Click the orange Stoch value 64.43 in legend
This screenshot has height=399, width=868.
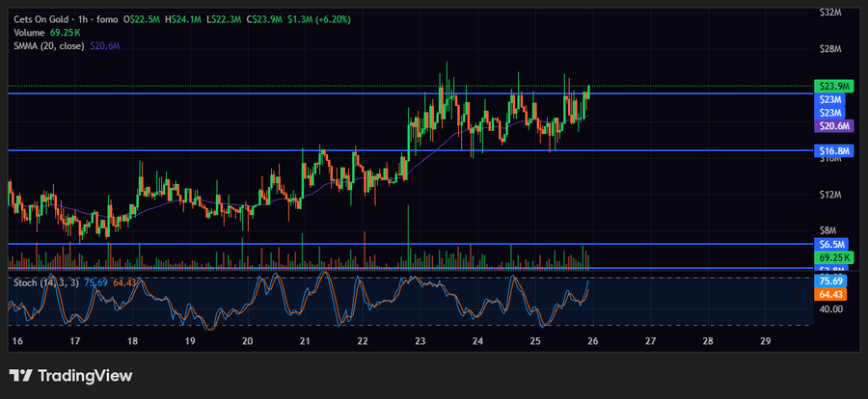click(x=124, y=282)
